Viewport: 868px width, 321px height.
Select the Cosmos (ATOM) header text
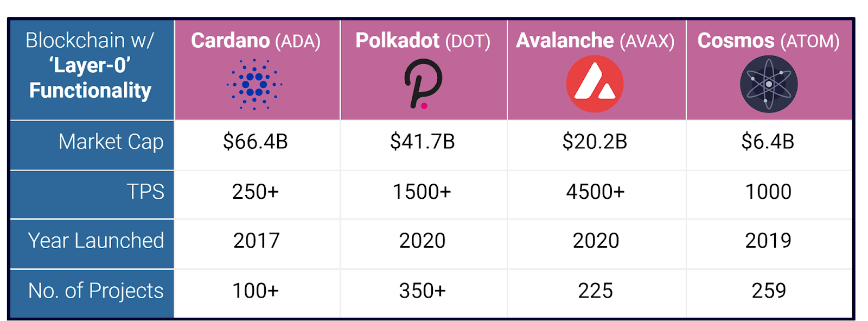768,41
